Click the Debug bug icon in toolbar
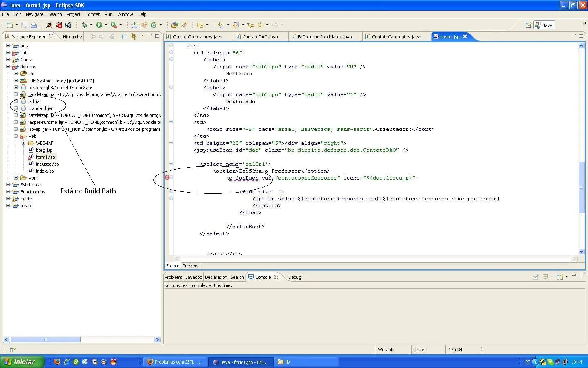 [x=85, y=25]
